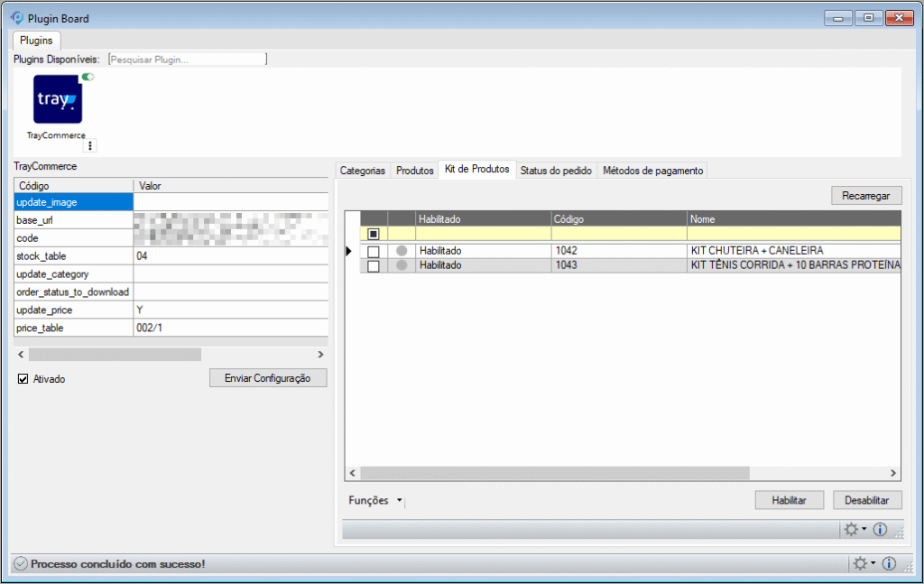This screenshot has height=584, width=924.
Task: Click the gray status circle for kit 1042
Action: pos(402,251)
